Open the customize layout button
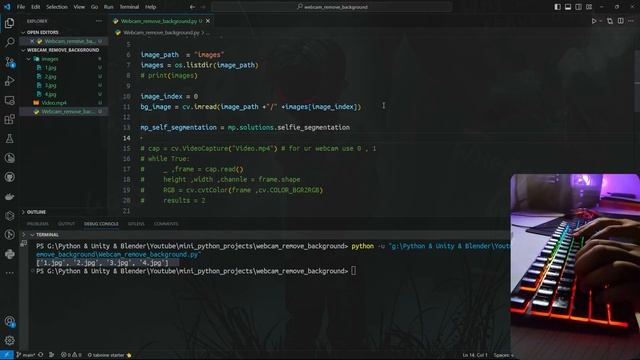This screenshot has height=360, width=640. (589, 7)
